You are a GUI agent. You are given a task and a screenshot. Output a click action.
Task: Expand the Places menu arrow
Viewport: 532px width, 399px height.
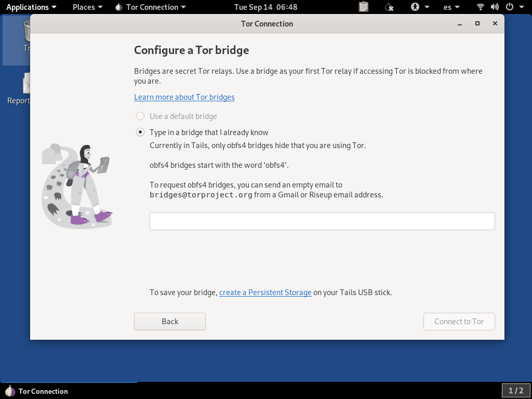[x=100, y=7]
